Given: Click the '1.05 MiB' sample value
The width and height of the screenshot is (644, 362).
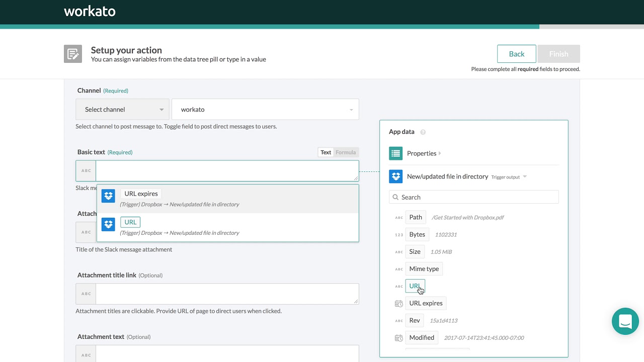Looking at the screenshot, I should point(441,252).
